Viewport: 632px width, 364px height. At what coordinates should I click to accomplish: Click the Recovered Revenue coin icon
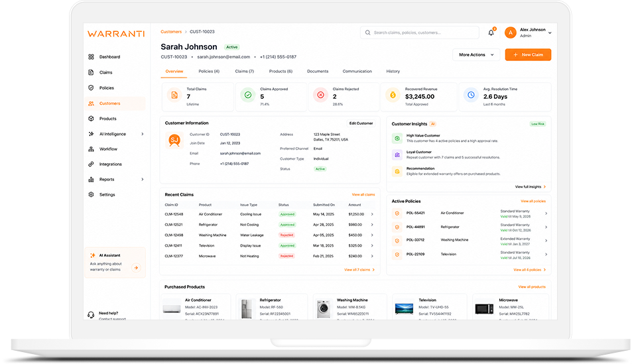(393, 95)
